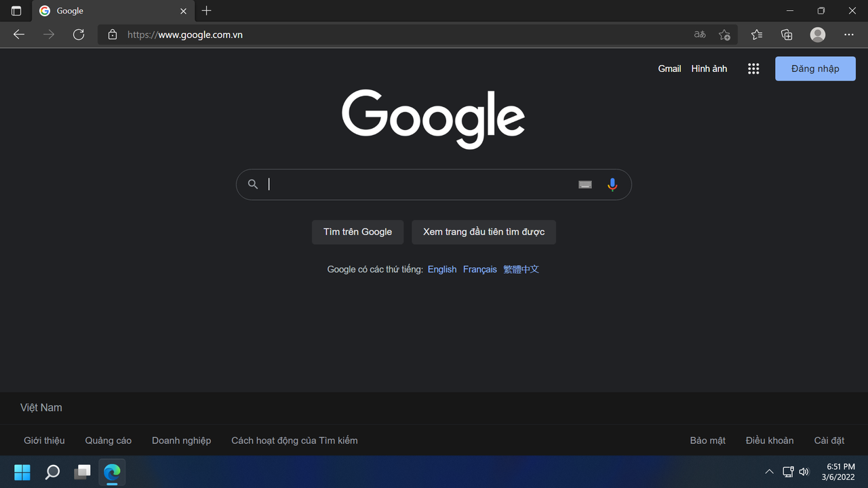Toggle read aloud mode in the address bar
The height and width of the screenshot is (488, 868).
699,35
